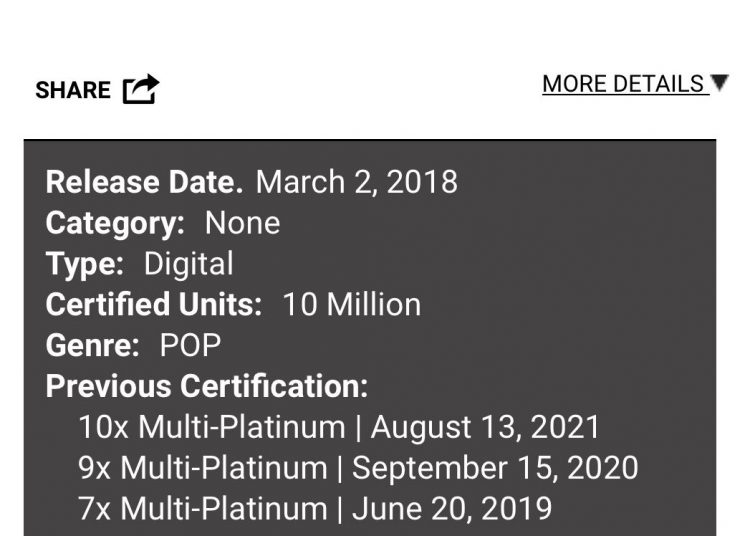The width and height of the screenshot is (750, 536).
Task: Click the 9x Multi-Platinum text
Action: pos(203,468)
